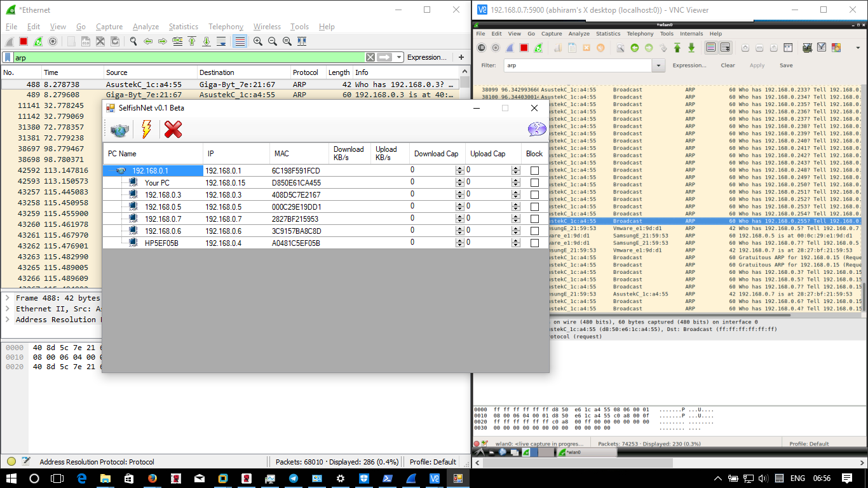The height and width of the screenshot is (488, 868).
Task: Expand Frame 488 details row
Action: click(7, 298)
